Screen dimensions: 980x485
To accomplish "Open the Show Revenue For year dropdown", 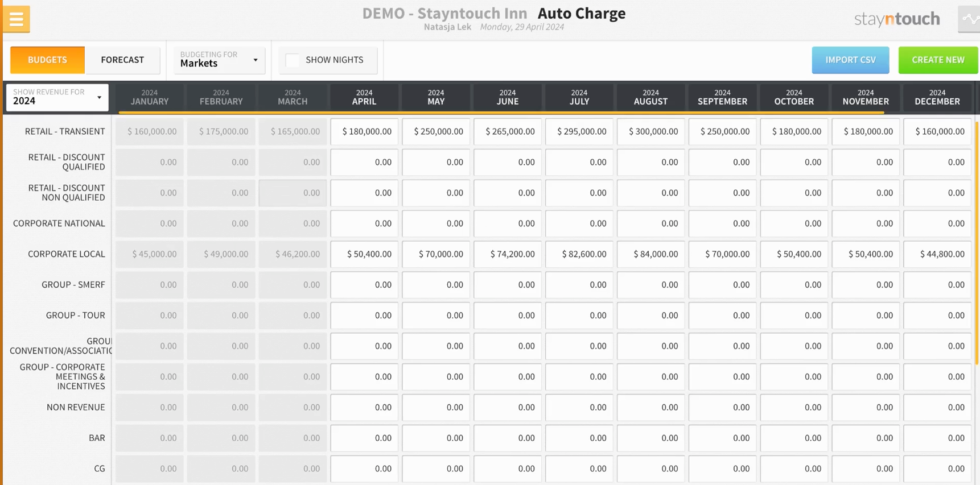I will (x=57, y=97).
